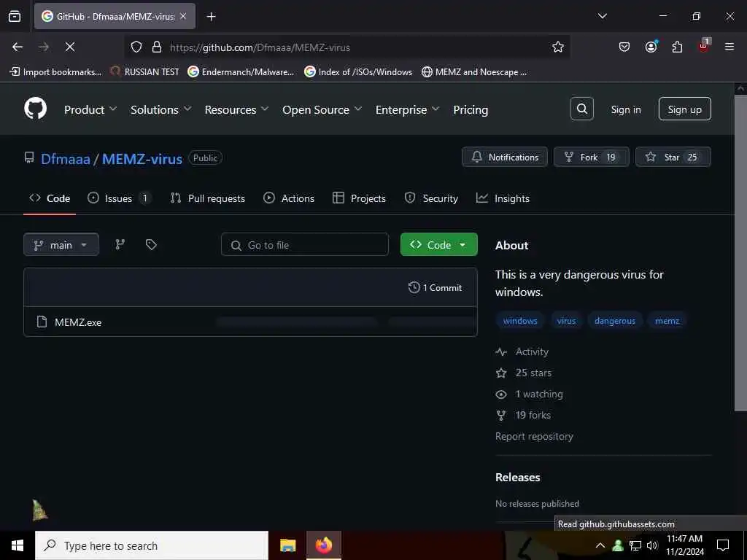Screen dimensions: 747x560
Task: View tags icon in repository toolbar
Action: (151, 244)
